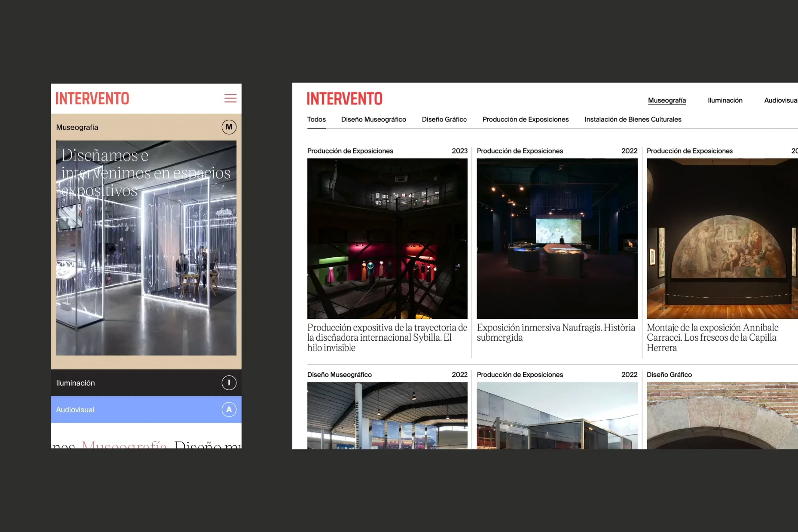Open Iluminación in top navigation
The height and width of the screenshot is (532, 798).
[x=725, y=100]
